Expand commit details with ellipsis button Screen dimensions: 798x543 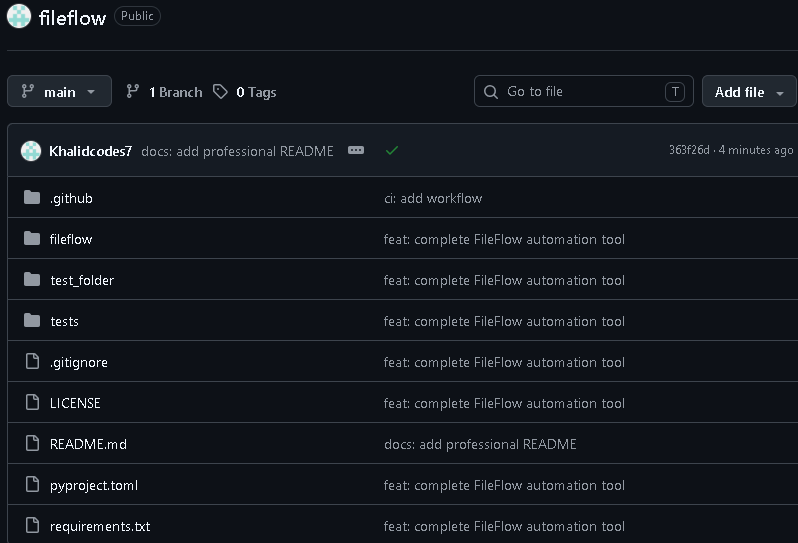pos(356,150)
